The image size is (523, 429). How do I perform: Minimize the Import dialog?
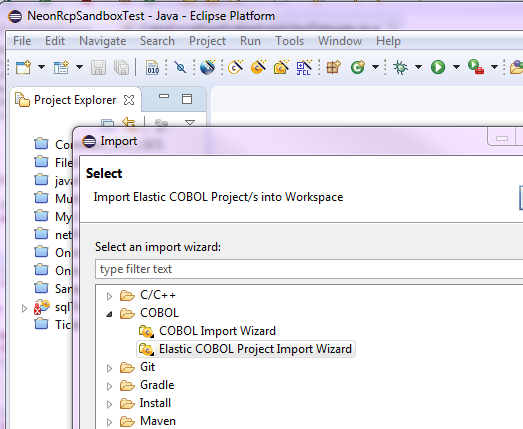(502, 137)
